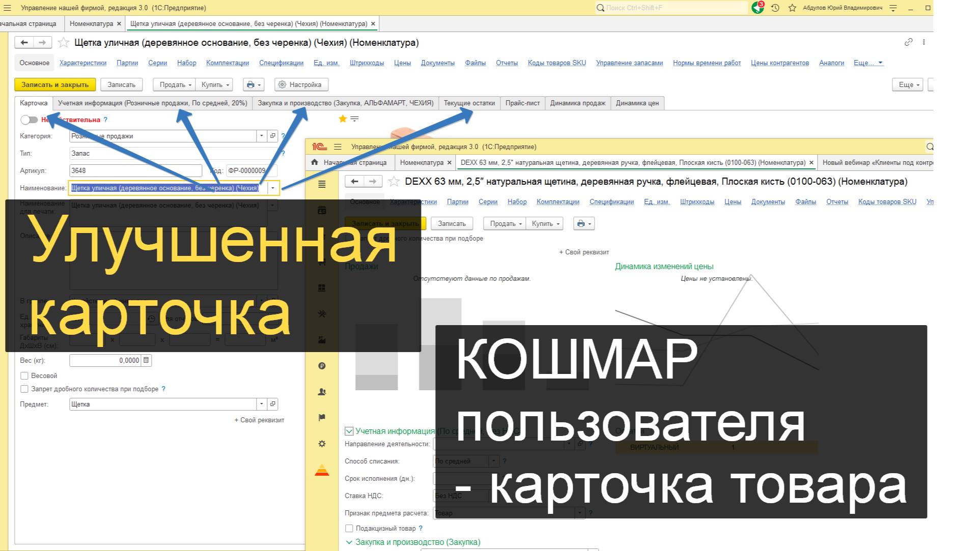Add Щетка уличная card to favorites star
This screenshot has height=551, width=980.
[63, 43]
